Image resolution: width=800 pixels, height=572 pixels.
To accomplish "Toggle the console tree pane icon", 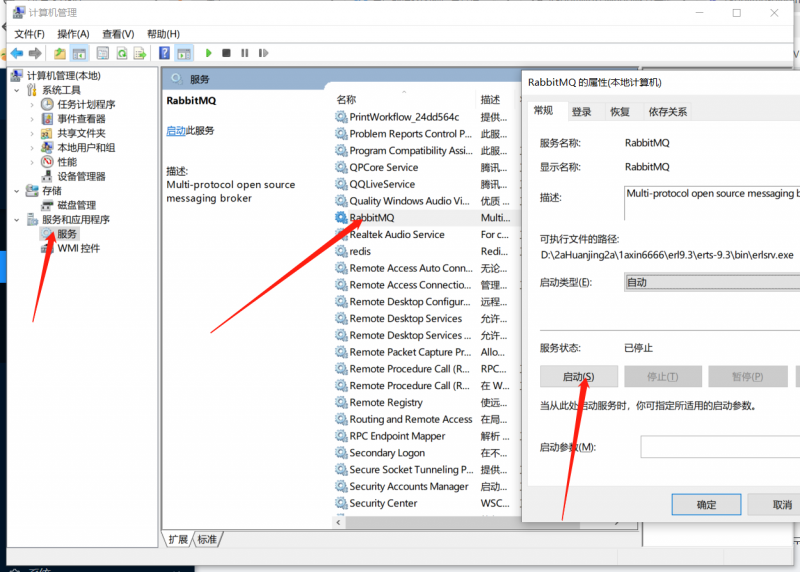I will 79,53.
